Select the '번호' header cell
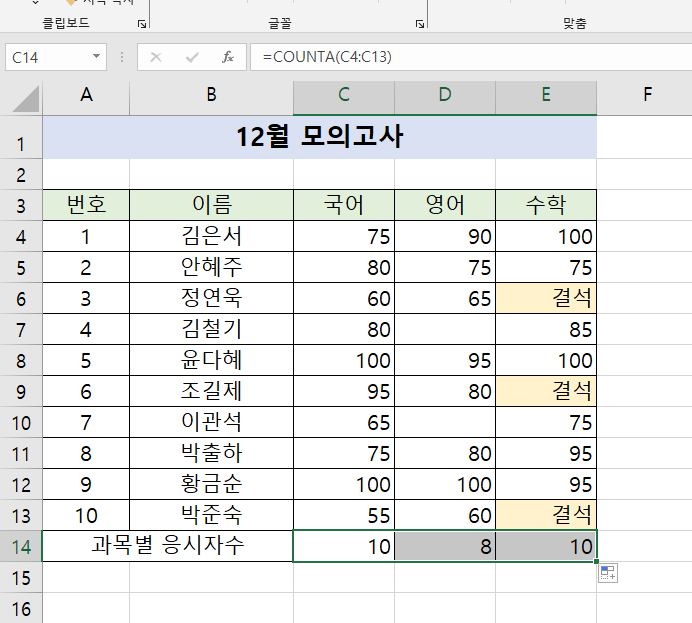 click(x=86, y=205)
